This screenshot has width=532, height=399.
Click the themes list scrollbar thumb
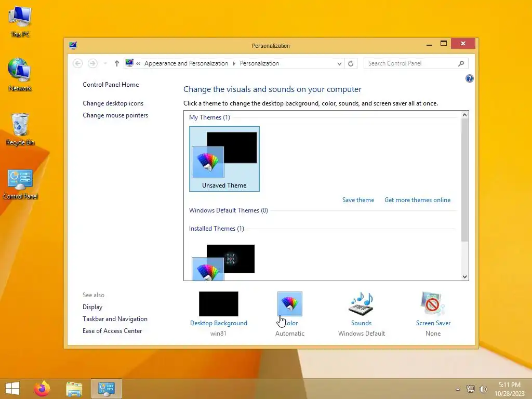coord(465,180)
